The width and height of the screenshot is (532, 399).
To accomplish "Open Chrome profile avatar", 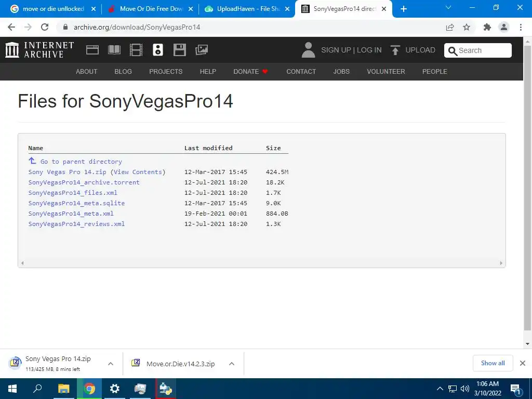I will pos(504,27).
